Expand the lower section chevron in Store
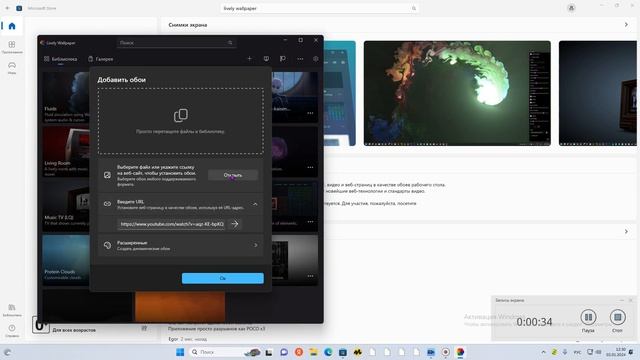This screenshot has width=640, height=360. [x=626, y=231]
